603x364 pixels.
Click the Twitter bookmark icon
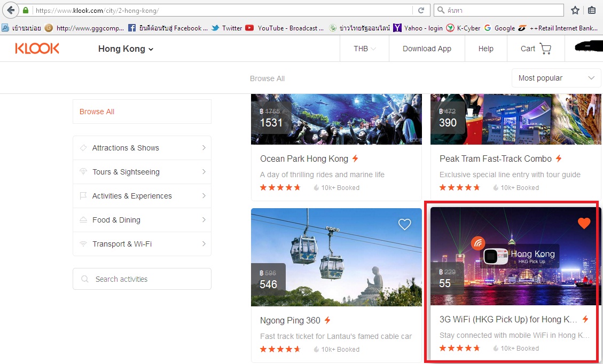pyautogui.click(x=215, y=28)
